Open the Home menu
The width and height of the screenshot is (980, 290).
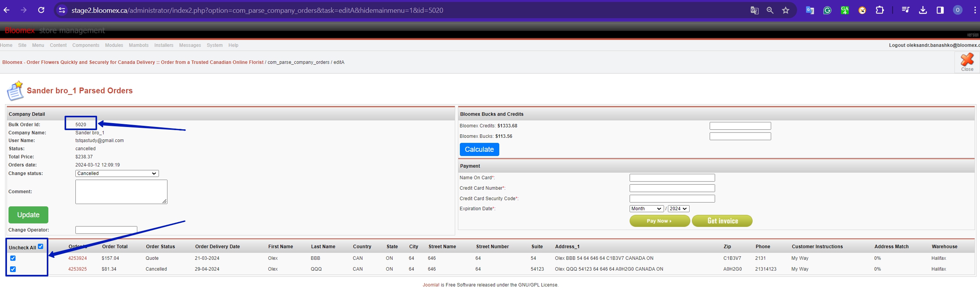point(6,45)
